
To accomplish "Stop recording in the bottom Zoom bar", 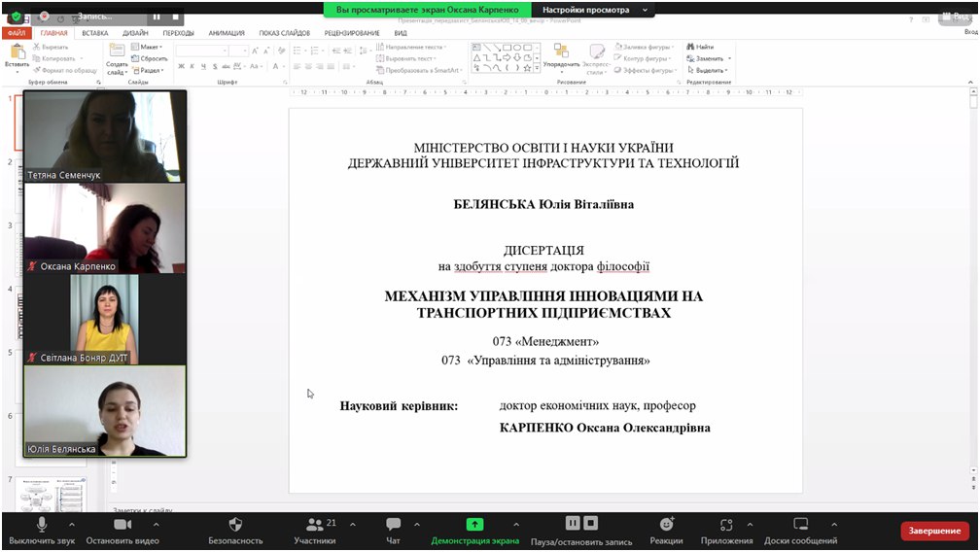I will click(x=591, y=523).
